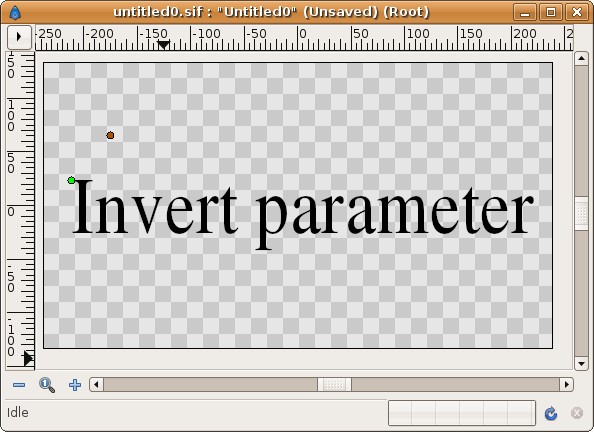Maximize the untitled0.sif window
Viewport: 594px width, 432px height.
click(551, 12)
